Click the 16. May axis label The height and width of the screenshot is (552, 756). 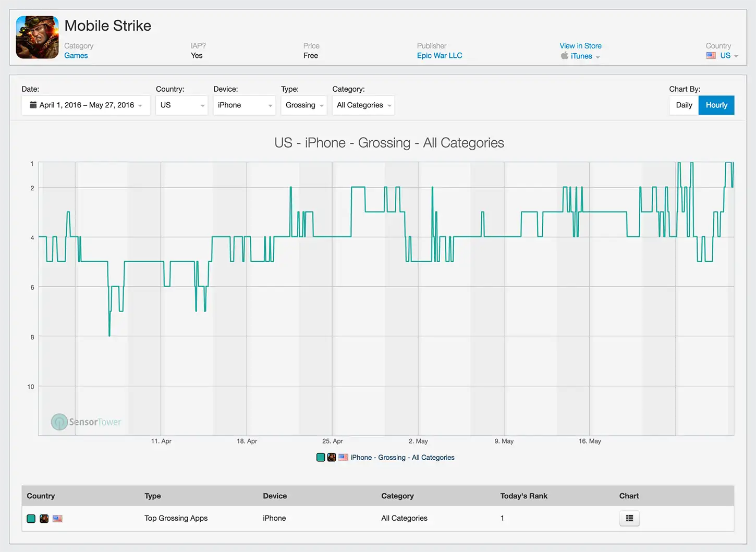point(590,441)
